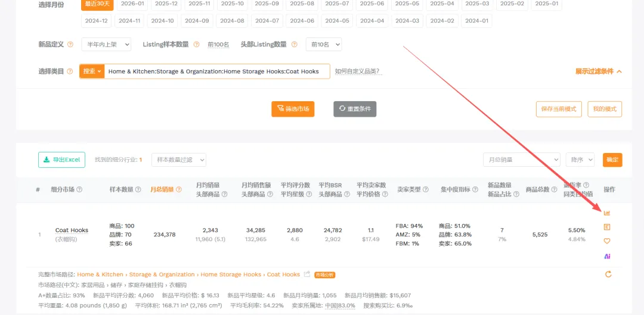
Task: Click help icon next to 选择类目
Action: point(70,71)
